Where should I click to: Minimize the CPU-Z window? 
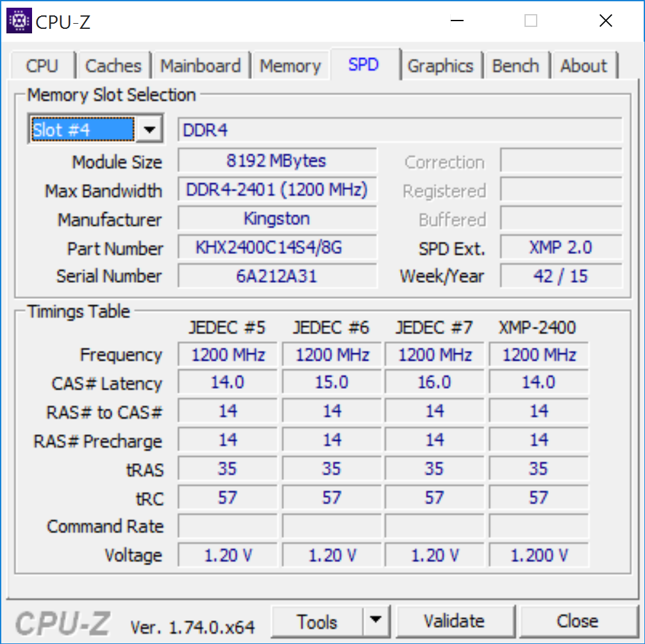click(x=457, y=21)
